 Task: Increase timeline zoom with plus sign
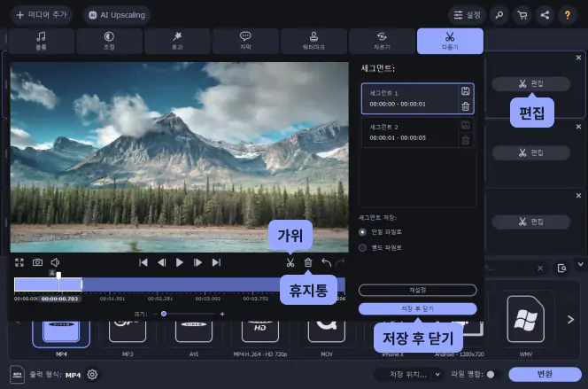[x=222, y=314]
